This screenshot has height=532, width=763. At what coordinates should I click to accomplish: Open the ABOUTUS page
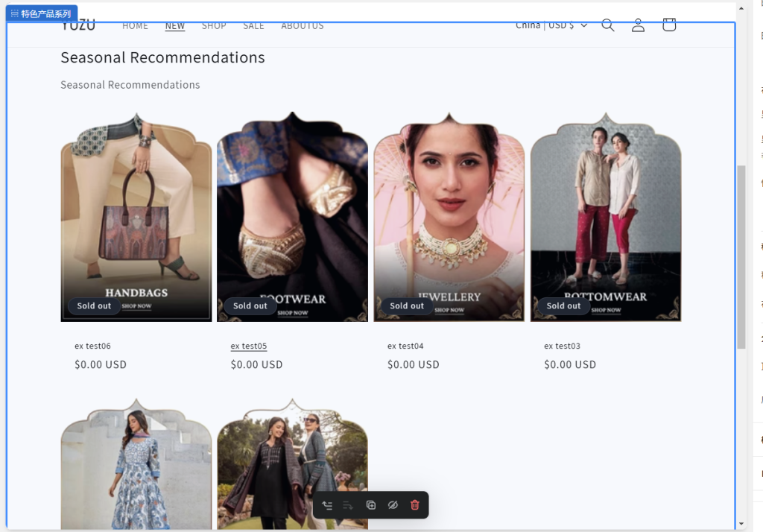[x=302, y=25]
